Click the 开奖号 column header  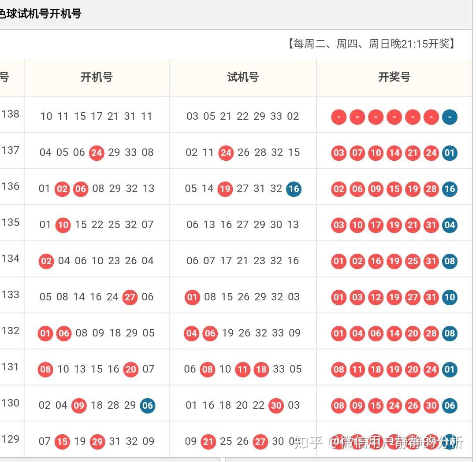(x=394, y=77)
